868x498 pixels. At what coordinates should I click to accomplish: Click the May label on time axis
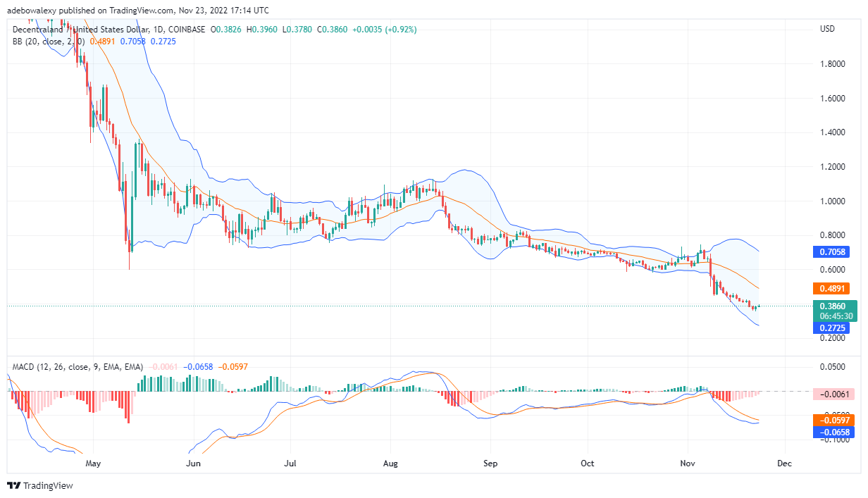[x=94, y=463]
